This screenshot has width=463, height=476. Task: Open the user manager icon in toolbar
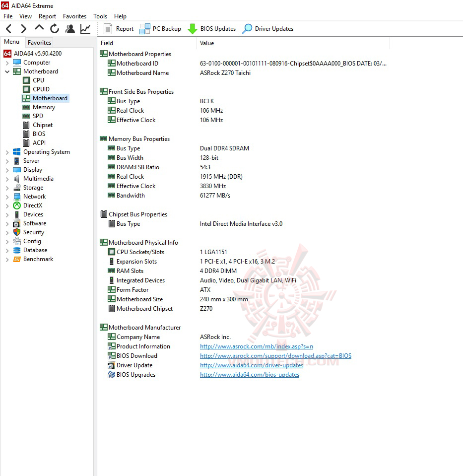(x=70, y=29)
